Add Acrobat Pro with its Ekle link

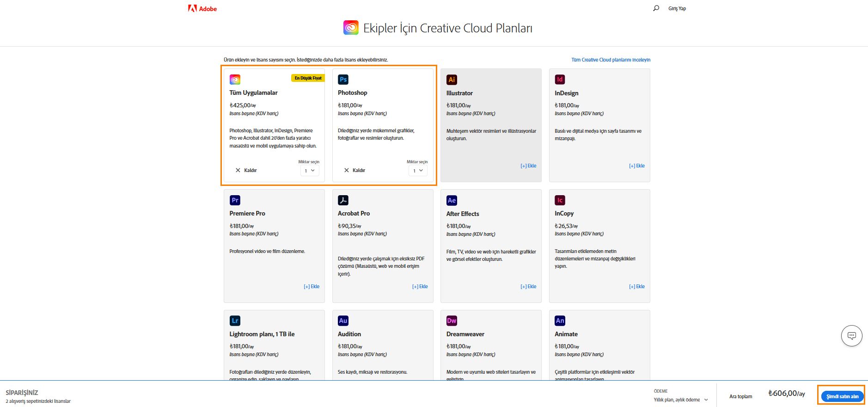click(x=420, y=286)
